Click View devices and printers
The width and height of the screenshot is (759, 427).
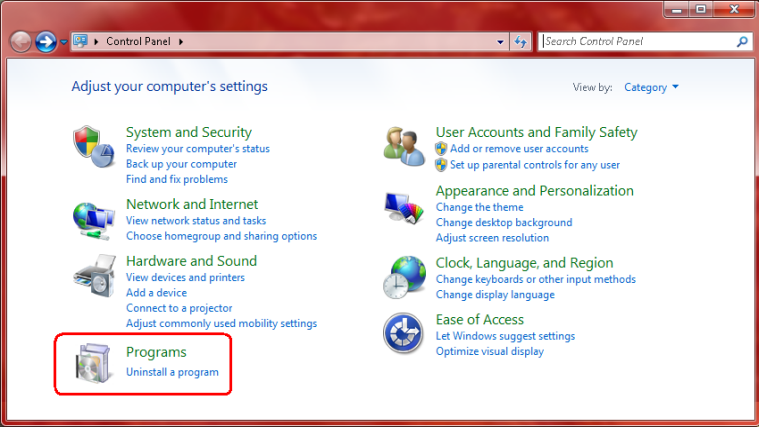click(185, 277)
